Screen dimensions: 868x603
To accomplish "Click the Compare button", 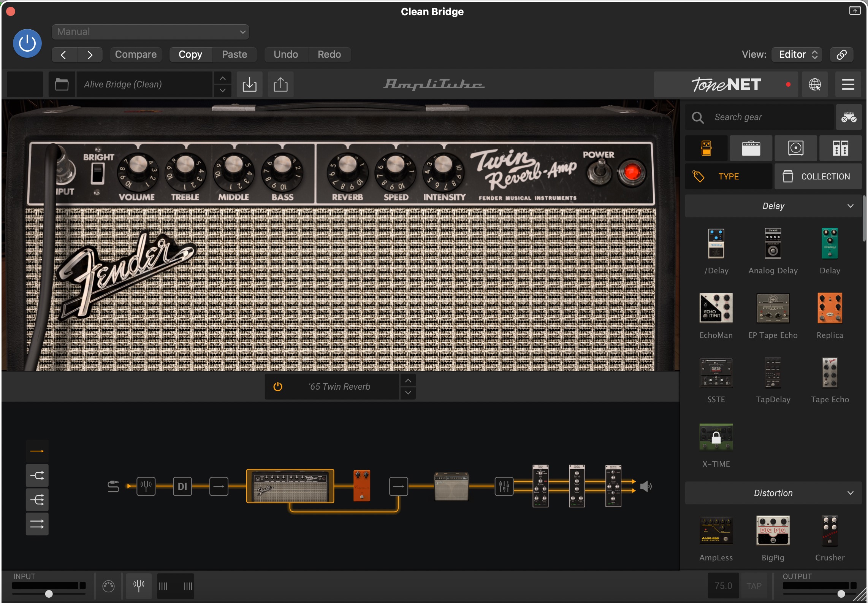I will click(136, 55).
